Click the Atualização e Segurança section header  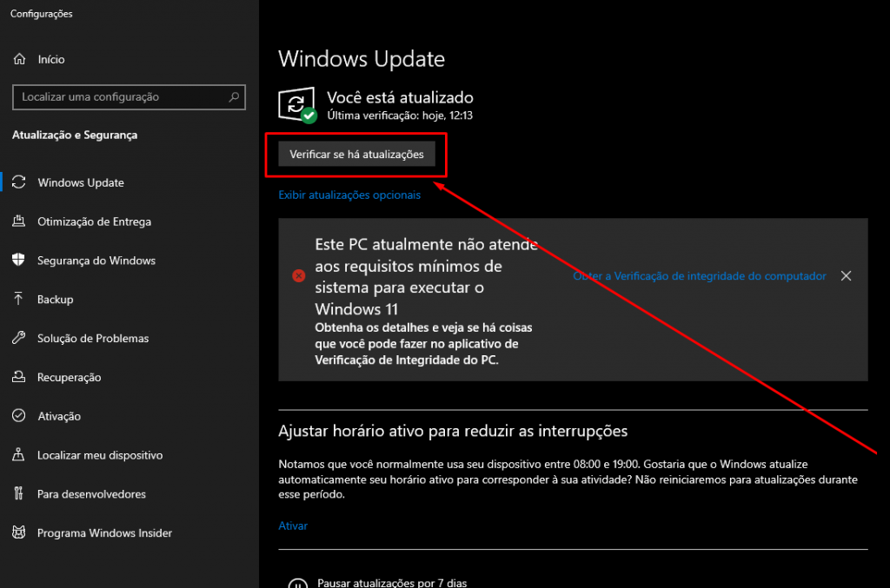[x=75, y=135]
